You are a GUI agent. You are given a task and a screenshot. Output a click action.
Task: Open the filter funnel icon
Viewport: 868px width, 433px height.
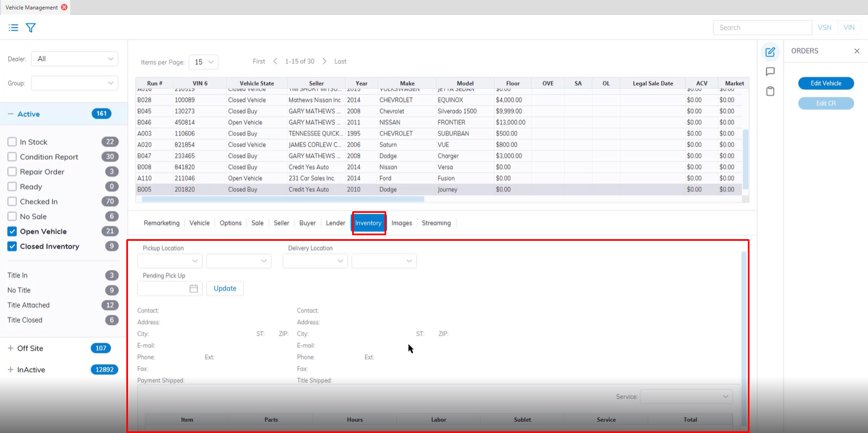click(x=31, y=27)
